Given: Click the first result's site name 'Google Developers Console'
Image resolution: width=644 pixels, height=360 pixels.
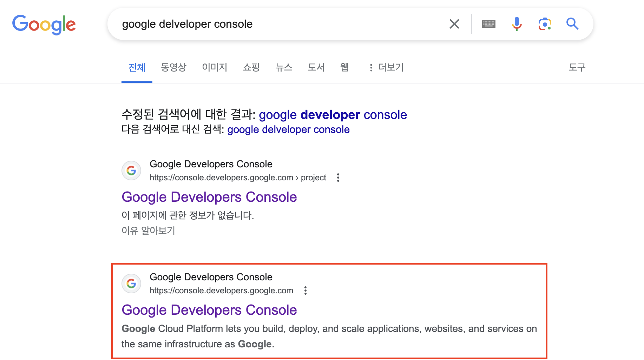Looking at the screenshot, I should [211, 164].
